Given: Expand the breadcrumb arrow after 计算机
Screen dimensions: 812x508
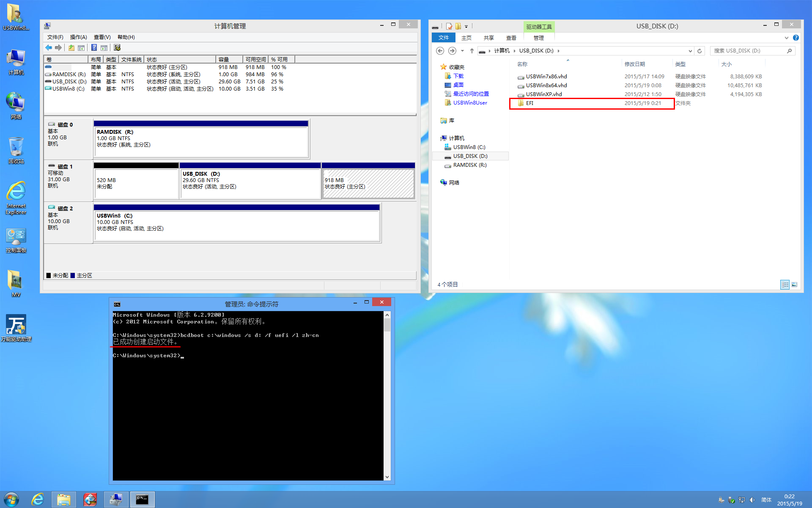Looking at the screenshot, I should pos(515,51).
